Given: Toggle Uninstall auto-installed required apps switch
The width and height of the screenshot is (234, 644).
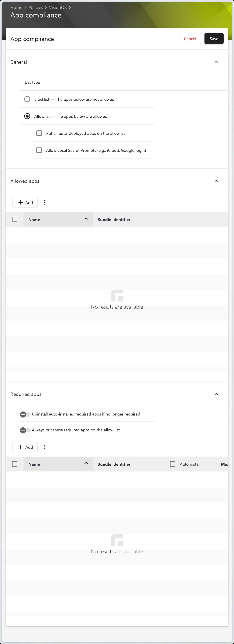Looking at the screenshot, I should coord(25,414).
